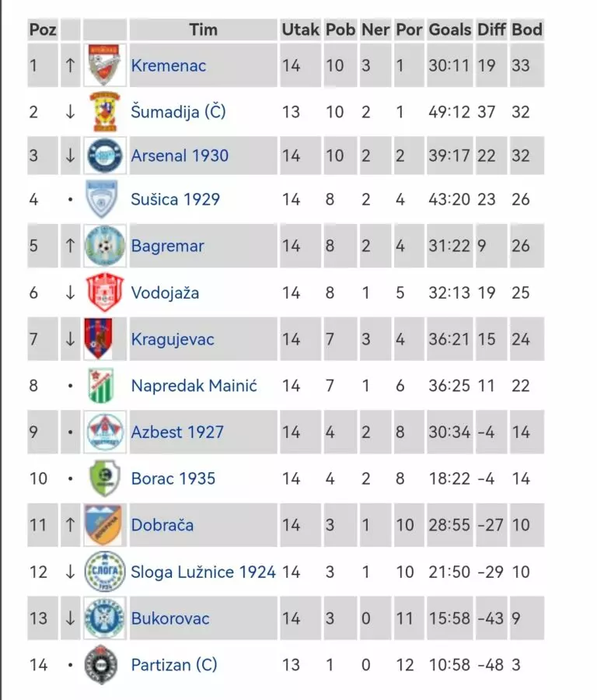
Task: Open the Sloga Lužnice 1924 link
Action: point(204,572)
